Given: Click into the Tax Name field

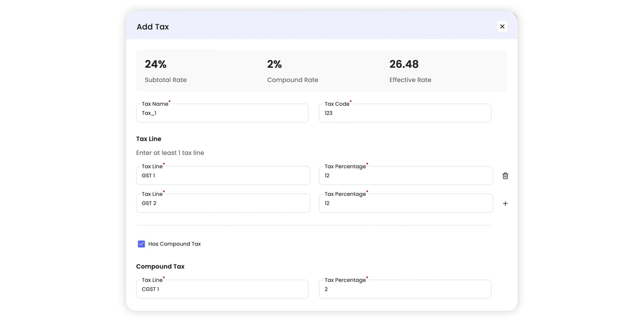Looking at the screenshot, I should pos(222,113).
